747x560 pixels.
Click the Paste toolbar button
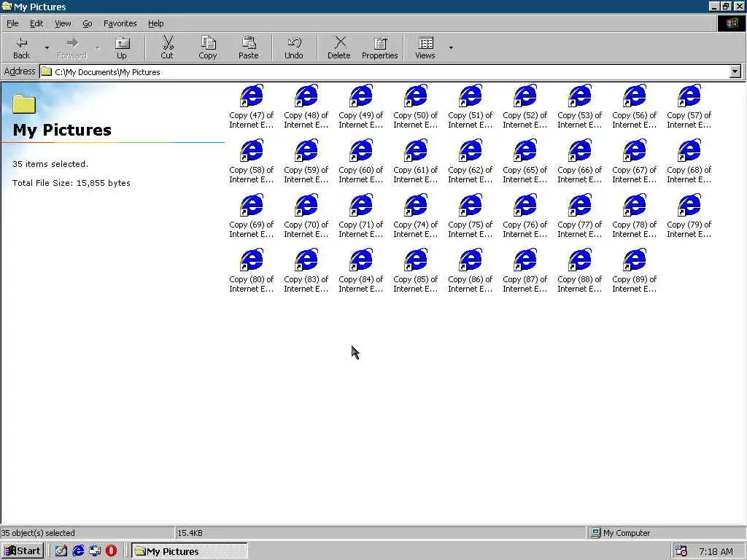coord(248,47)
